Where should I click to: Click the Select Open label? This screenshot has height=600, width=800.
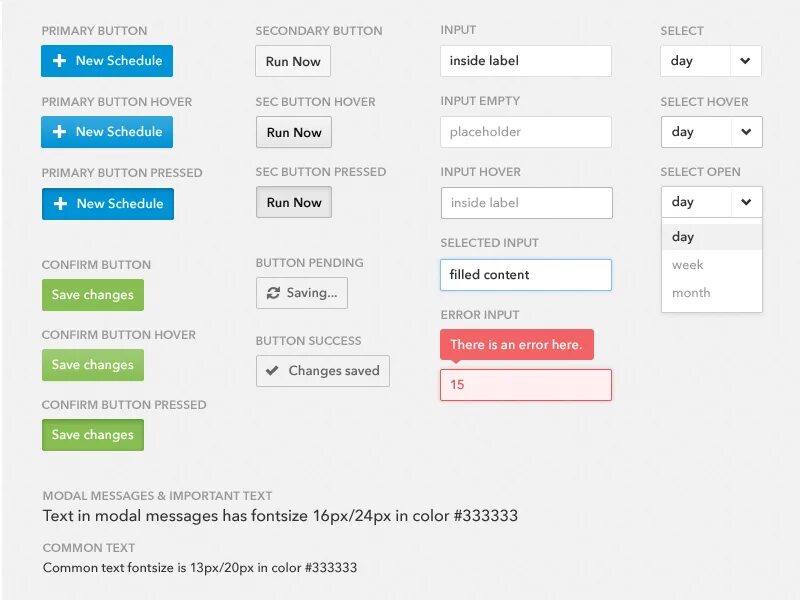pos(700,172)
